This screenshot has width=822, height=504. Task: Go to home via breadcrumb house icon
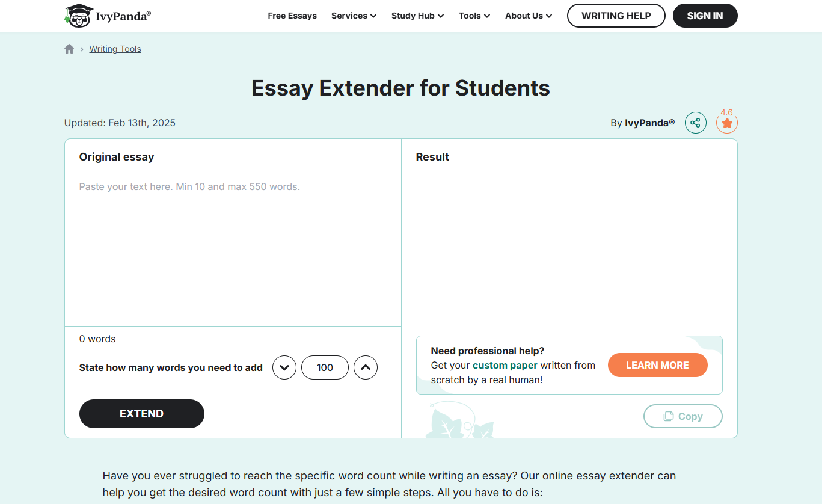click(69, 49)
